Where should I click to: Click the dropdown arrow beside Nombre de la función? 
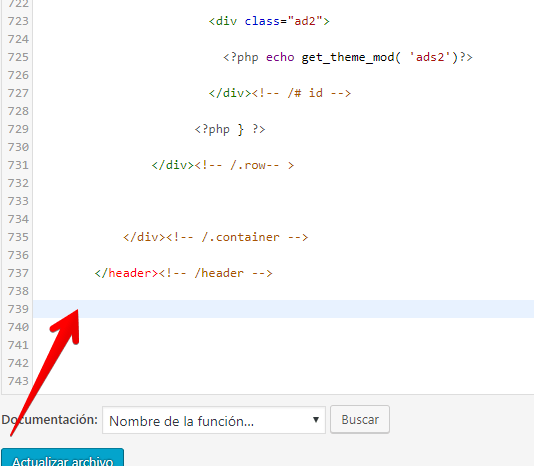[316, 420]
